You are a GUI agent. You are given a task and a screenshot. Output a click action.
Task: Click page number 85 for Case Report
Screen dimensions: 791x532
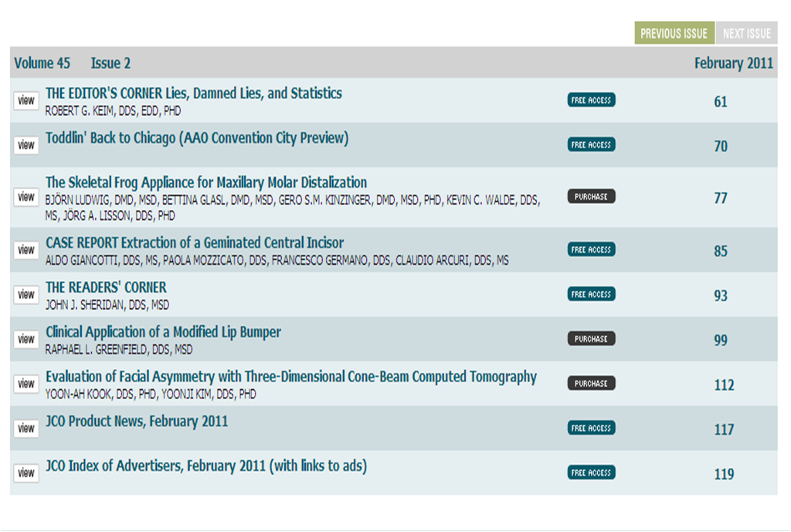[720, 251]
